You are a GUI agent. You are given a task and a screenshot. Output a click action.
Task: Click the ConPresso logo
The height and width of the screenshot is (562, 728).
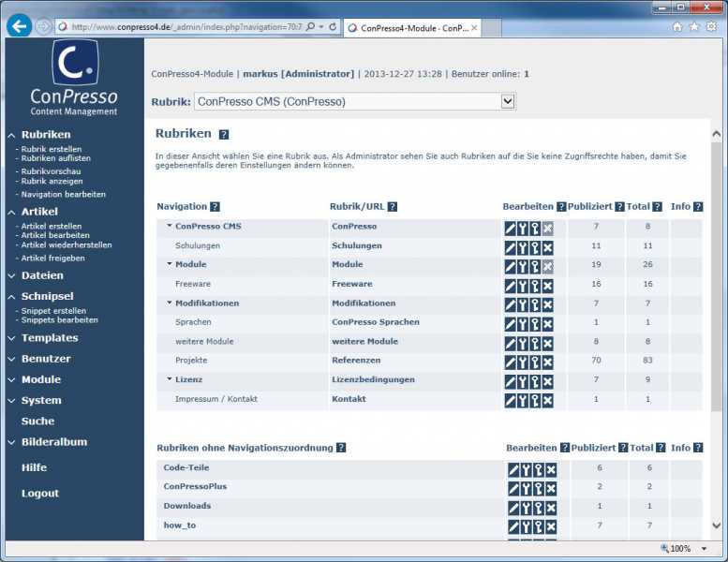pos(75,78)
